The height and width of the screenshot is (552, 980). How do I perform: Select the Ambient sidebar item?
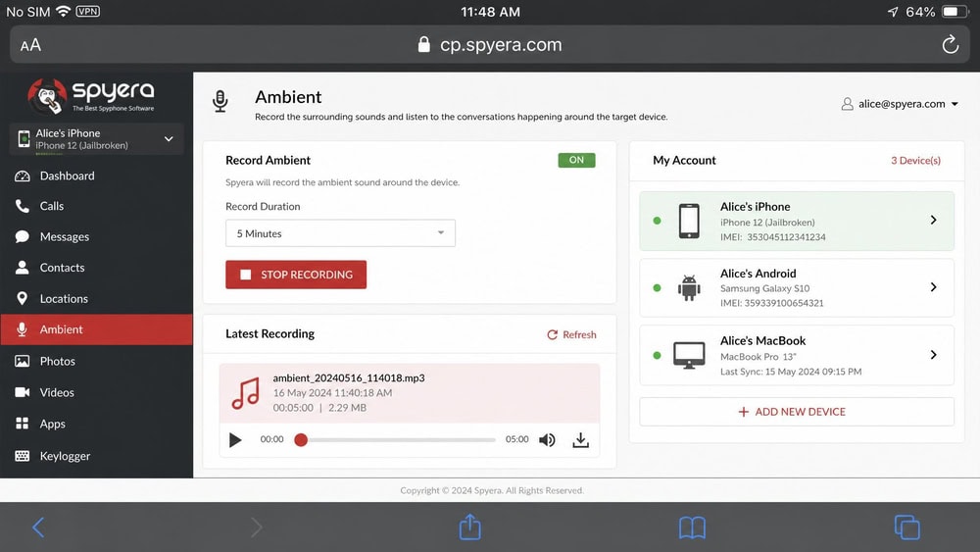96,329
